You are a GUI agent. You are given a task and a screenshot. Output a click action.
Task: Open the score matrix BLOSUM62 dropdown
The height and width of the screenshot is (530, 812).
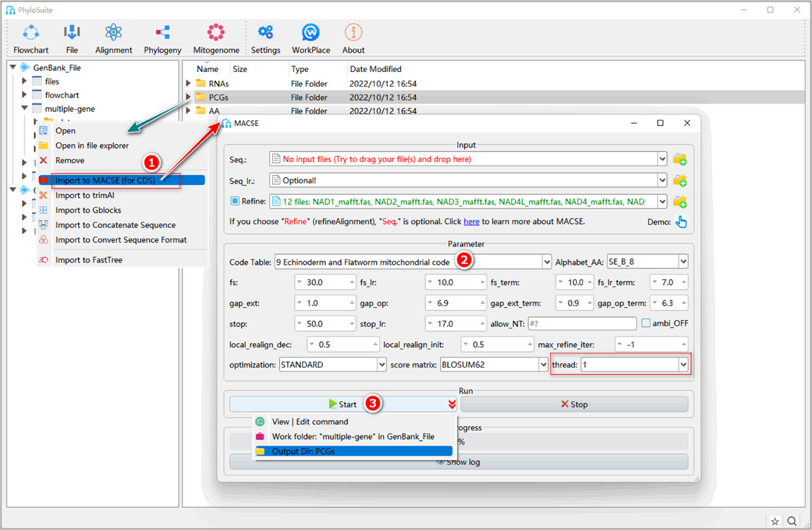pyautogui.click(x=543, y=365)
